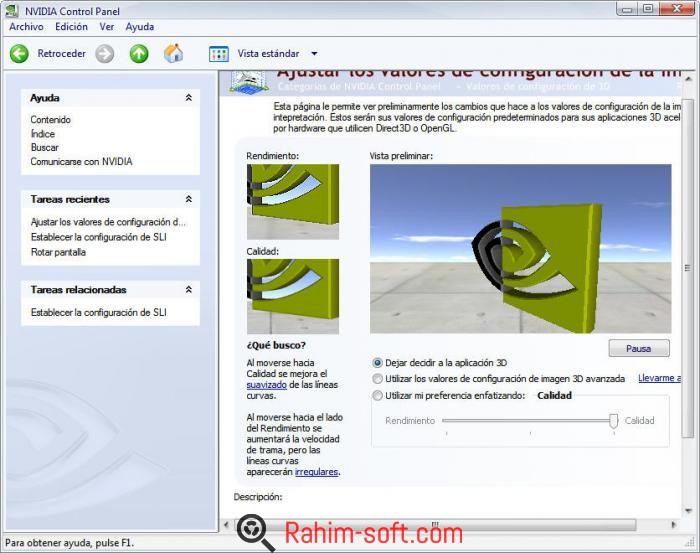This screenshot has width=700, height=553.
Task: Open the Buscar help link
Action: pyautogui.click(x=45, y=147)
